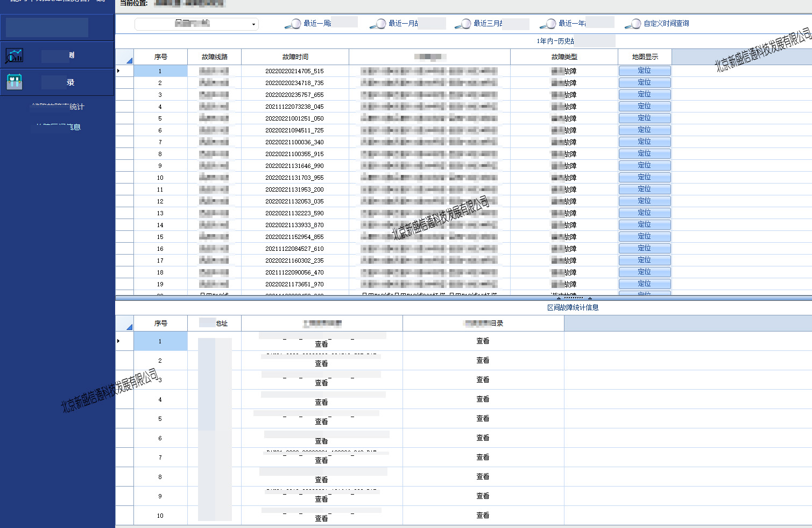Screen dimensions: 812x528
Task: Click the magnifier icon beside 最近三月
Action: (x=463, y=24)
